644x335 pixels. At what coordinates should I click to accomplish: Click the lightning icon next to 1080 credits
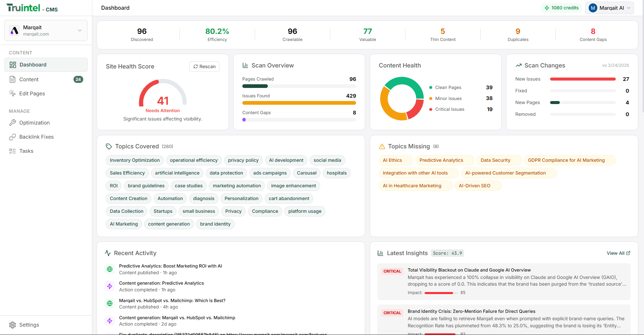pos(547,7)
